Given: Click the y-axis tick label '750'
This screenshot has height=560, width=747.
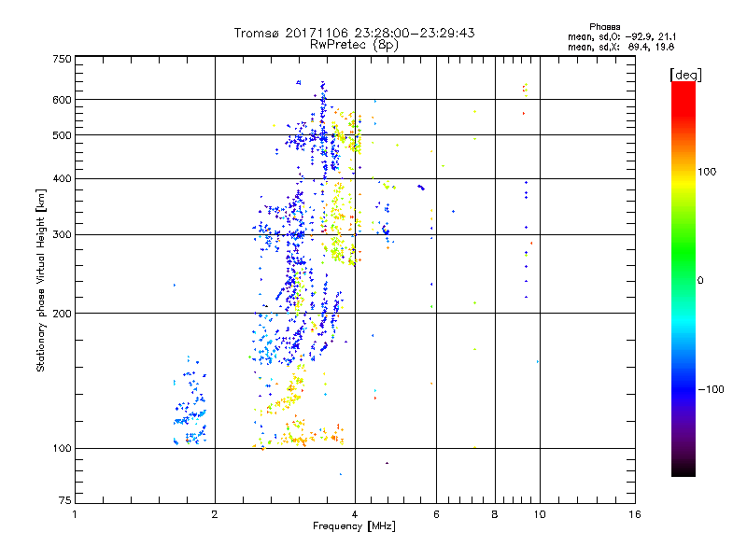Looking at the screenshot, I should 62,59.
